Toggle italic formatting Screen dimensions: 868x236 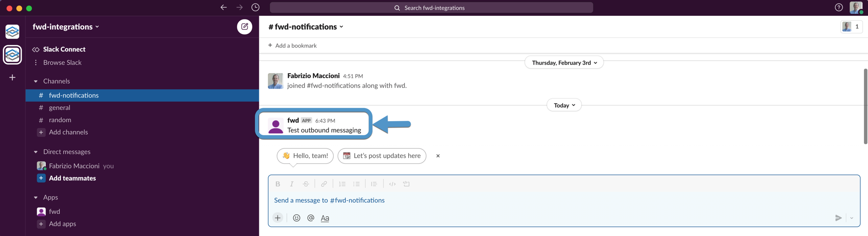coord(292,184)
